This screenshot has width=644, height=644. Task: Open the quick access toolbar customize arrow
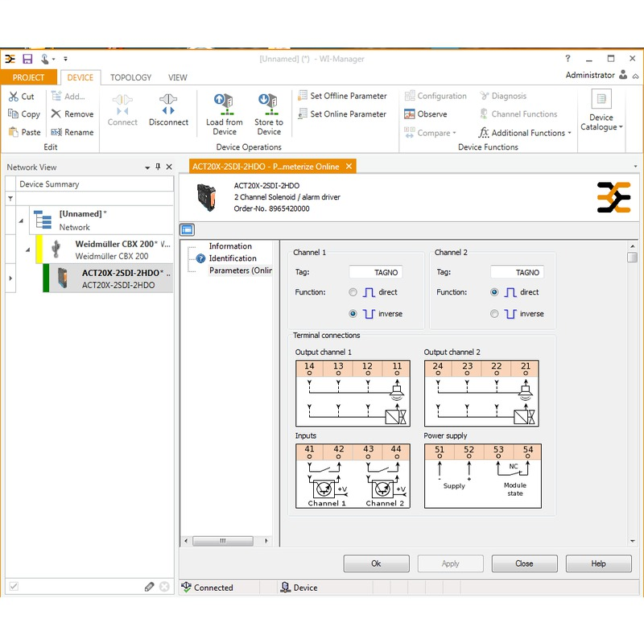pos(65,59)
